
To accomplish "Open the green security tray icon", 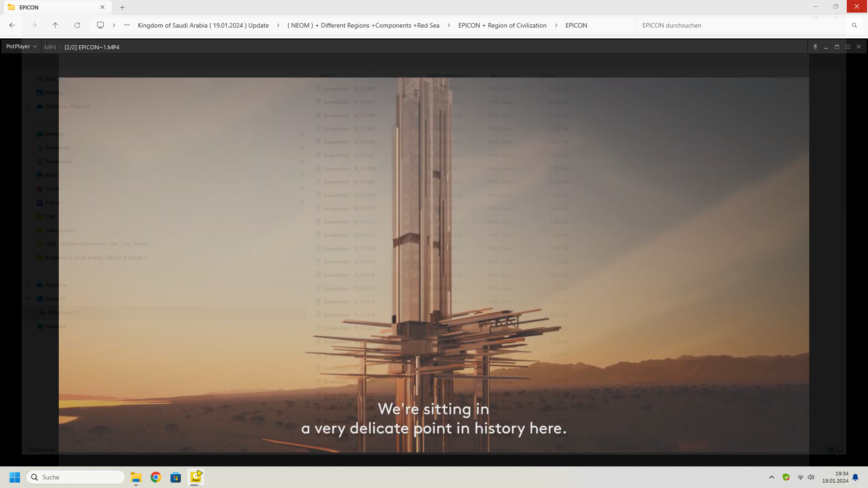I will (x=786, y=477).
